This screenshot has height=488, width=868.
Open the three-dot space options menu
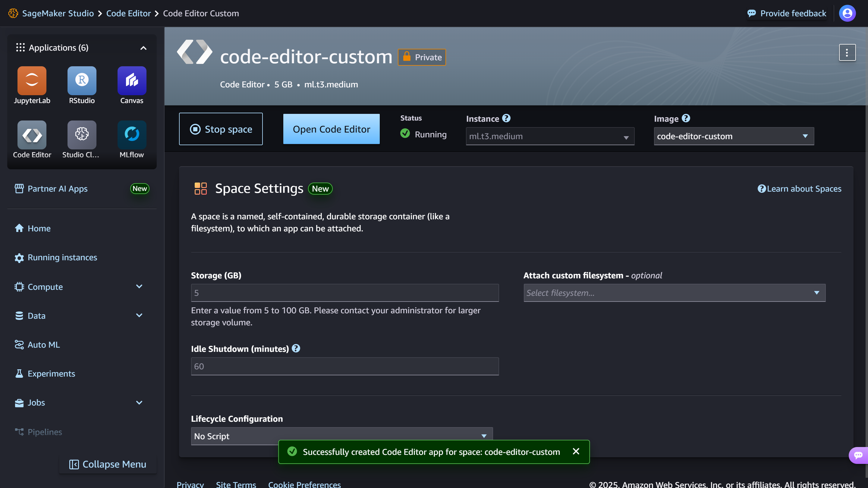click(x=847, y=53)
